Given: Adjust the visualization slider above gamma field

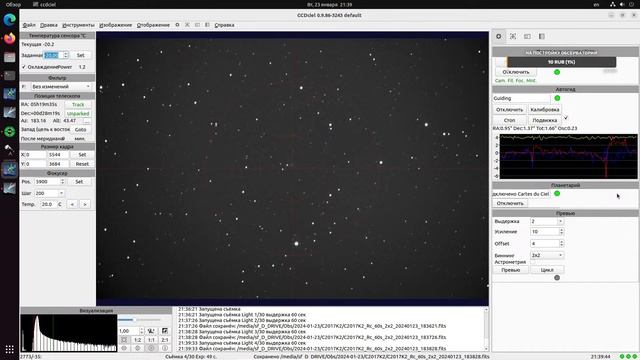Looking at the screenshot, I should [139, 320].
